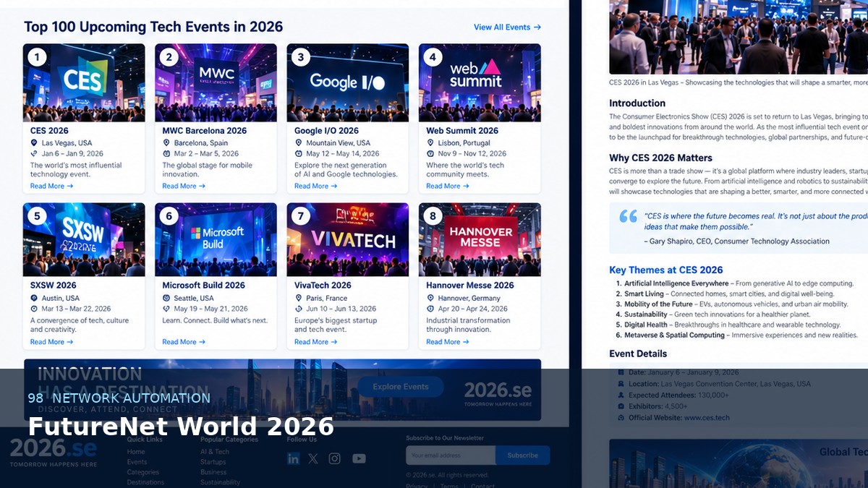Go to Home in Quick Links
The width and height of the screenshot is (868, 488).
[136, 452]
